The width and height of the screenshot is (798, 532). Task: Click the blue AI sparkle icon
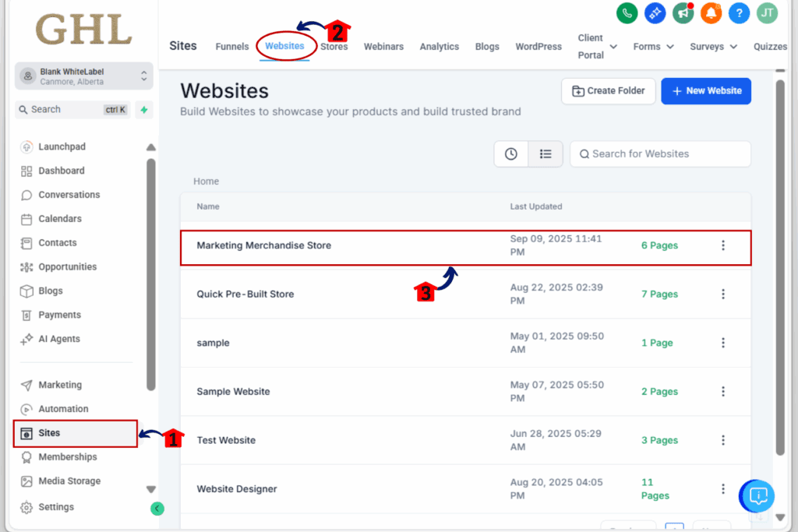tap(655, 12)
